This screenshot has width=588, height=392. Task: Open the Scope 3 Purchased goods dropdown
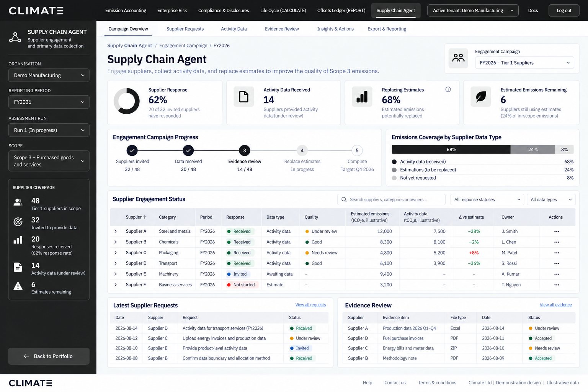pyautogui.click(x=49, y=161)
